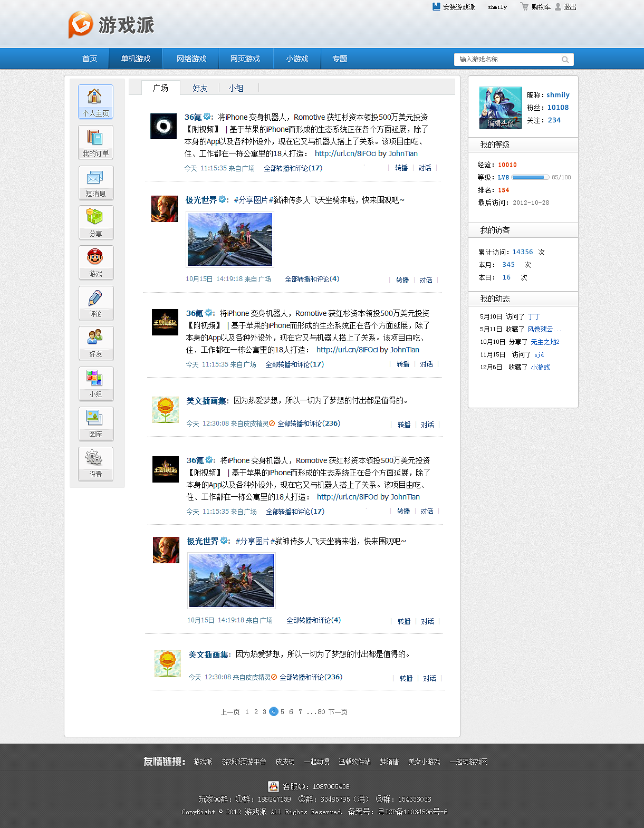Viewport: 644px width, 828px height.
Task: Open 单机游戏 in navigation bar
Action: click(136, 59)
